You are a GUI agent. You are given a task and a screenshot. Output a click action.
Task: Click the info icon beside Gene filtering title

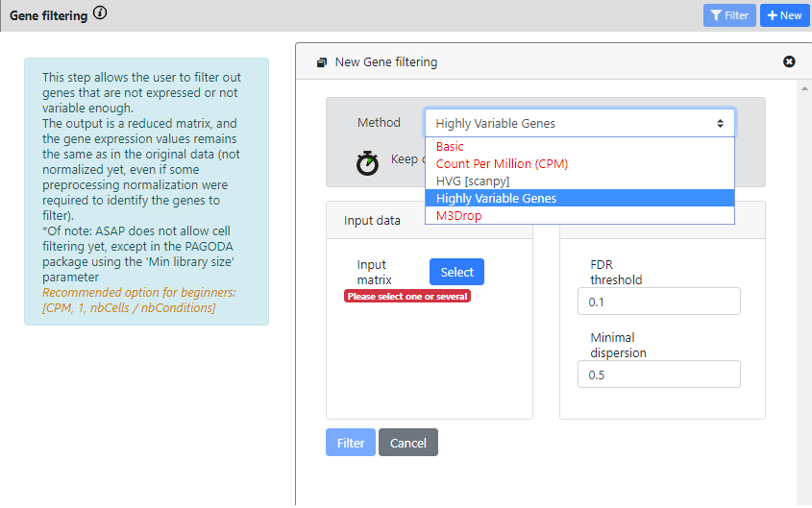[101, 13]
